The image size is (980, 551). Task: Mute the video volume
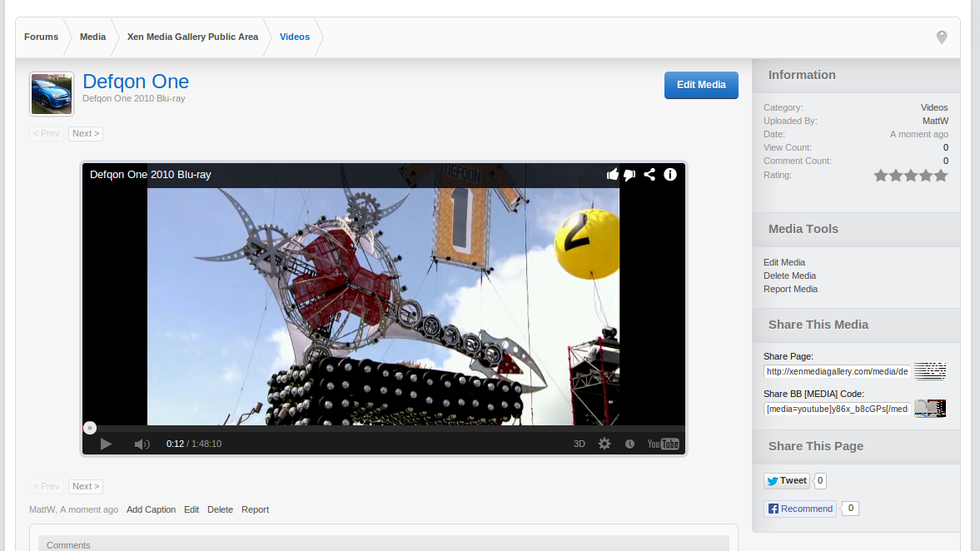pos(142,444)
